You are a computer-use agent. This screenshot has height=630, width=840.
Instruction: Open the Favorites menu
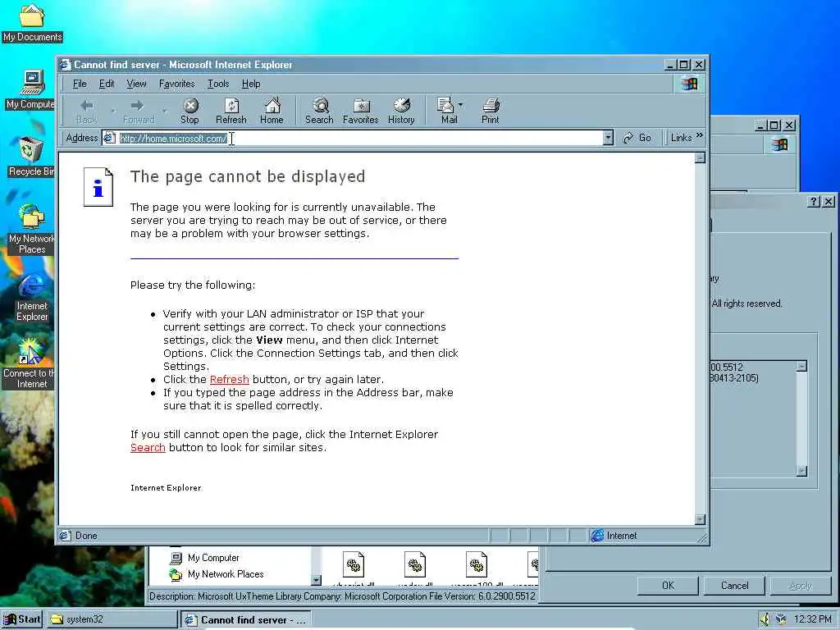pyautogui.click(x=177, y=84)
